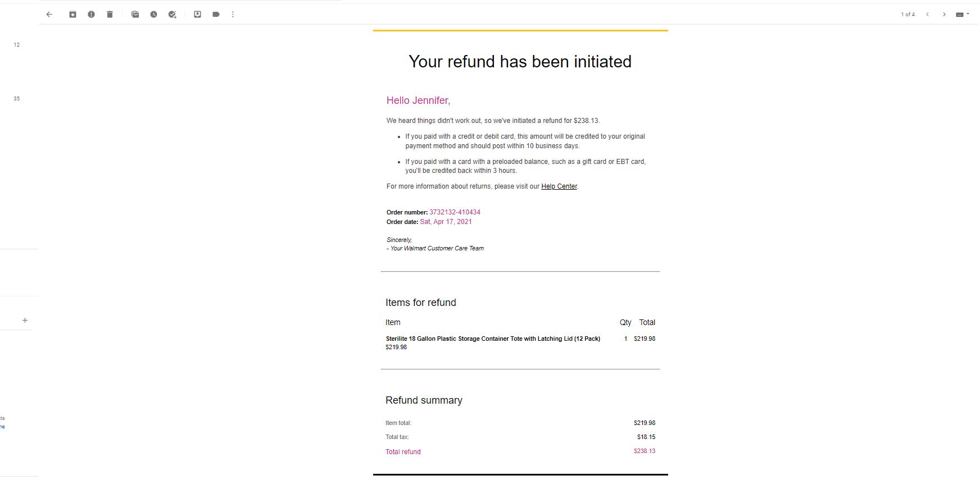
Task: Add the email to Tasks
Action: click(173, 15)
